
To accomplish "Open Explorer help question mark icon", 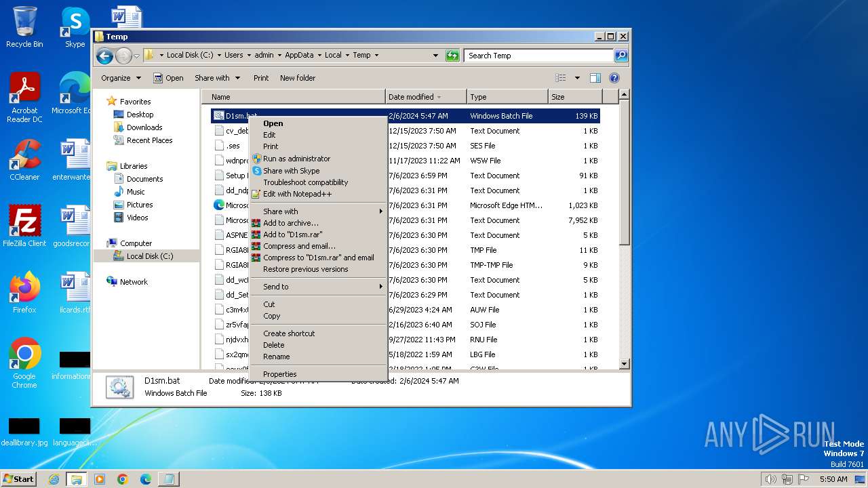I will point(614,78).
